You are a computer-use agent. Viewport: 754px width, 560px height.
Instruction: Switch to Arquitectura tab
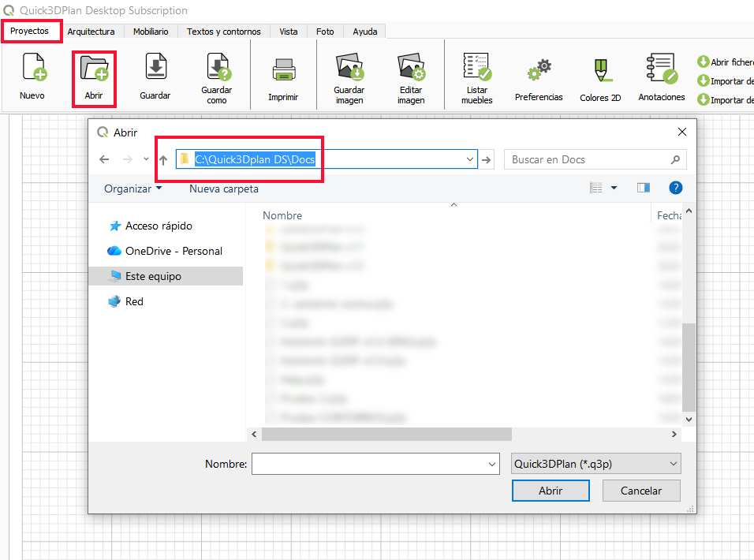(91, 32)
